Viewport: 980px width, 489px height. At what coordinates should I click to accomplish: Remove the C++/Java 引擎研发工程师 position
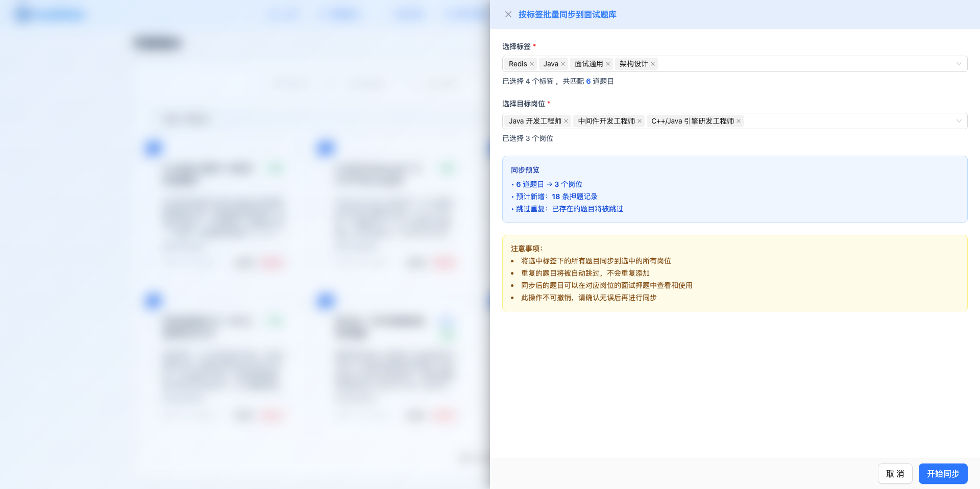pyautogui.click(x=739, y=121)
